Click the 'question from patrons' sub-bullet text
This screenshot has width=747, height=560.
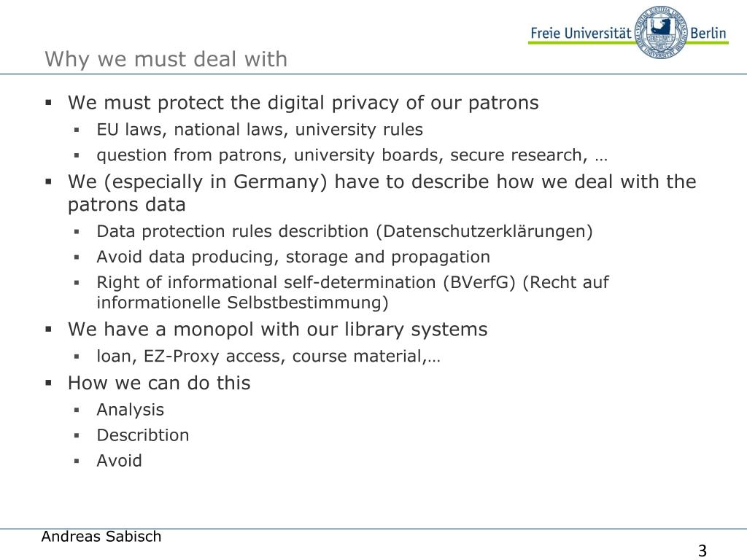352,155
